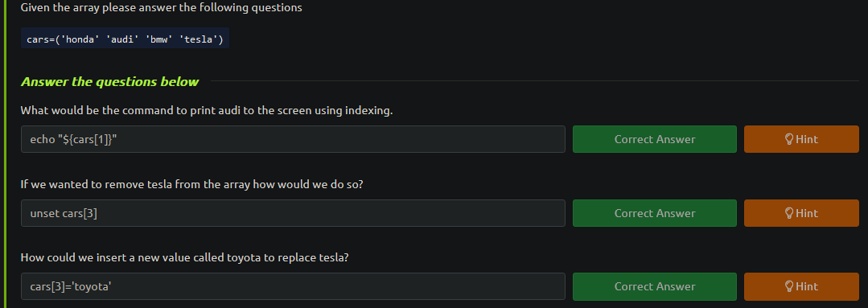
Task: Click Correct Answer beside cars[3]='toyota'
Action: (654, 286)
